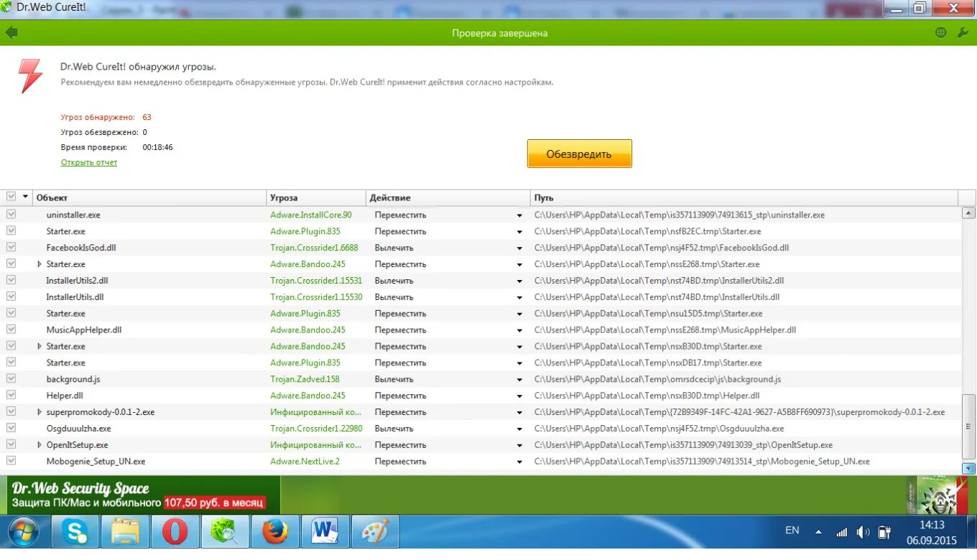This screenshot has width=977, height=560.
Task: Sort by the Объект column header
Action: click(x=149, y=197)
